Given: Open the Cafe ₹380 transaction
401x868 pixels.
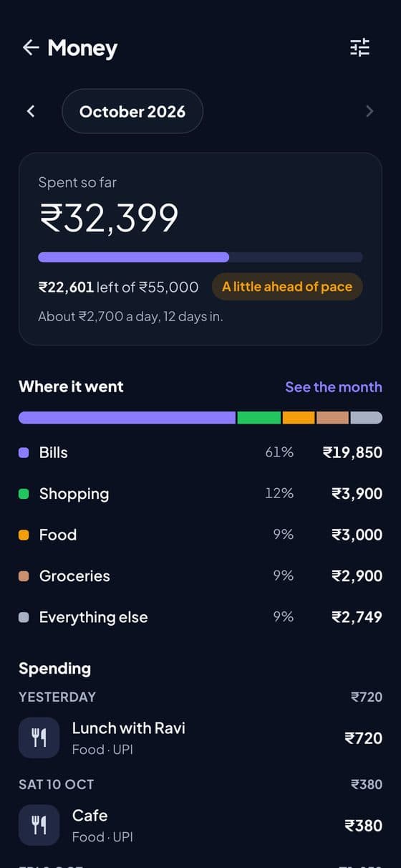Looking at the screenshot, I should click(x=200, y=826).
